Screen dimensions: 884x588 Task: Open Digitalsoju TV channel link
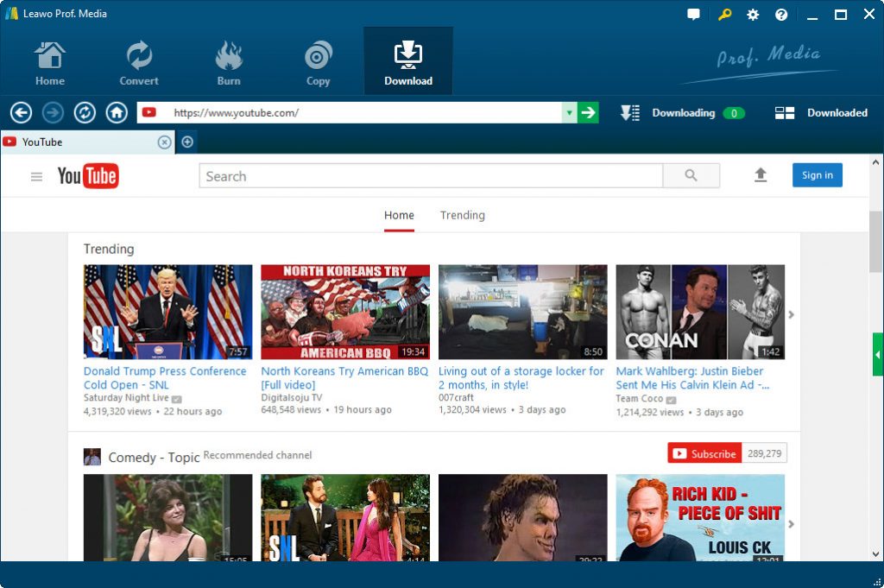292,397
